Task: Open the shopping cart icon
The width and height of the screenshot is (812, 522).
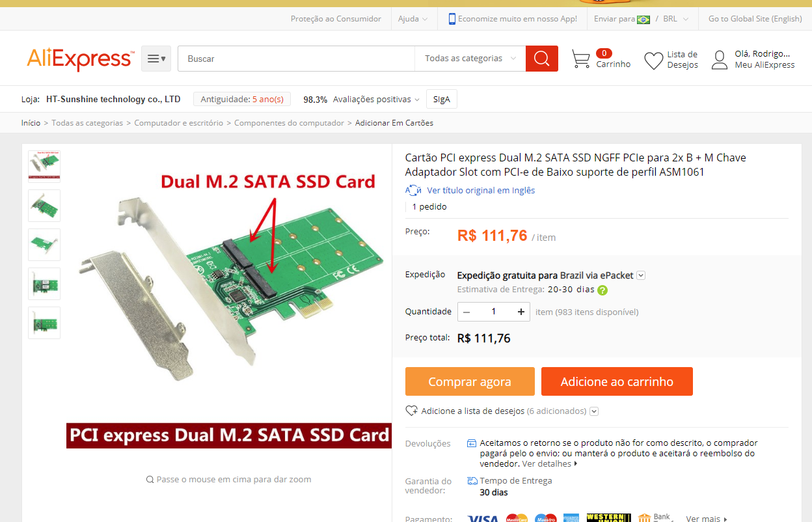Action: (x=580, y=59)
